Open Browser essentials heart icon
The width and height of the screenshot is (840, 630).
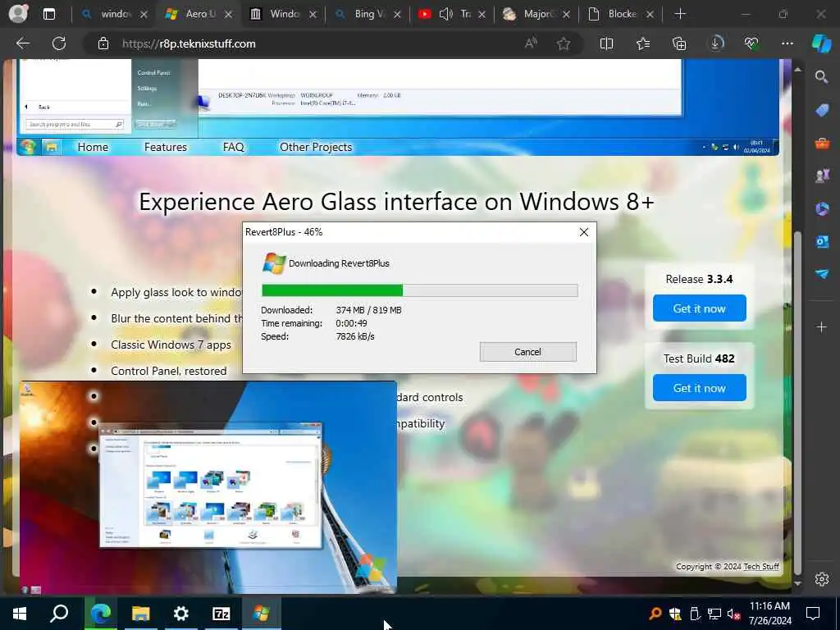click(751, 43)
